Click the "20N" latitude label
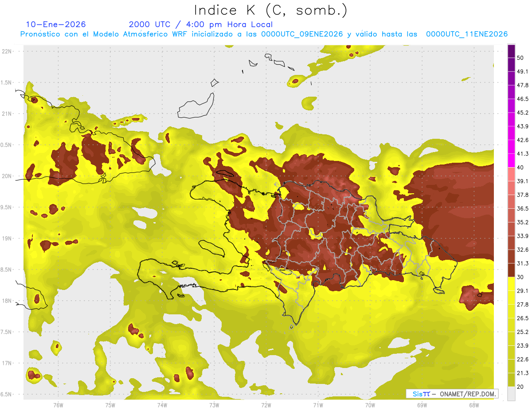This screenshot has width=532, height=411. click(x=7, y=176)
